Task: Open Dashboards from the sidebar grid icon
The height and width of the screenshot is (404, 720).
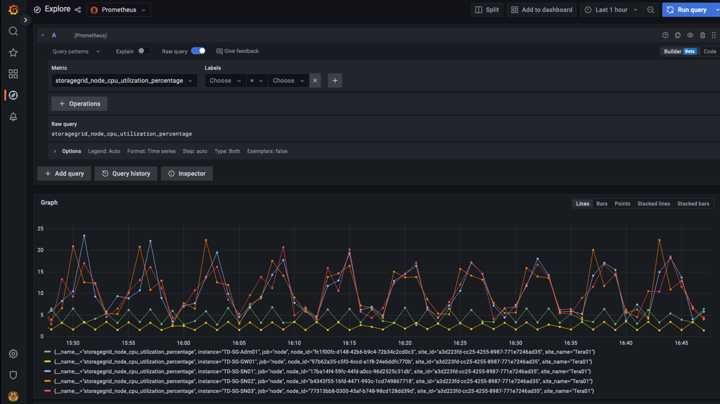Action: (13, 74)
